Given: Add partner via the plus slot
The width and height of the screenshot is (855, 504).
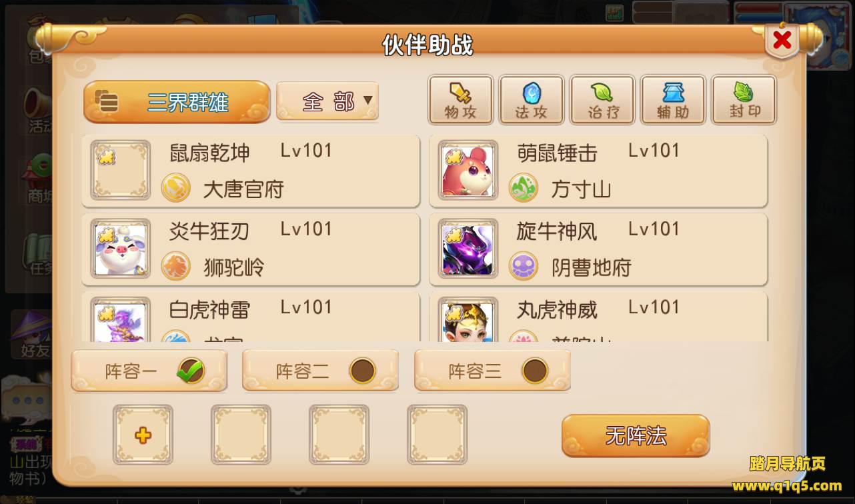Looking at the screenshot, I should click(x=143, y=435).
